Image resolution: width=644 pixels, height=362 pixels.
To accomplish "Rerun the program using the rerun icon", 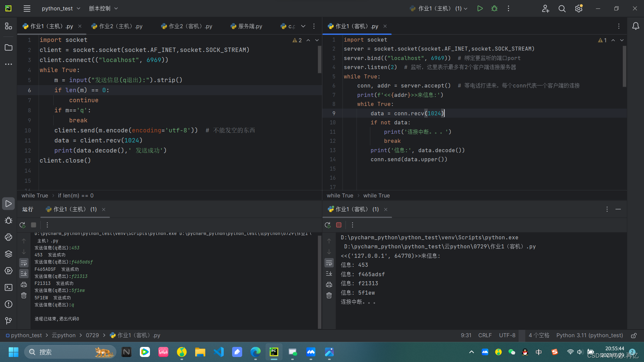I will pyautogui.click(x=22, y=225).
